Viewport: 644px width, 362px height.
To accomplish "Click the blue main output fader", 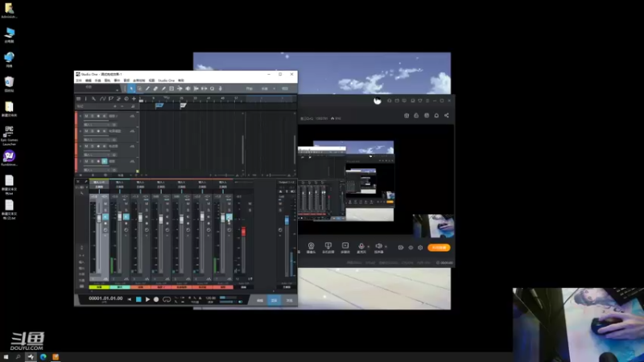I will coord(287,220).
